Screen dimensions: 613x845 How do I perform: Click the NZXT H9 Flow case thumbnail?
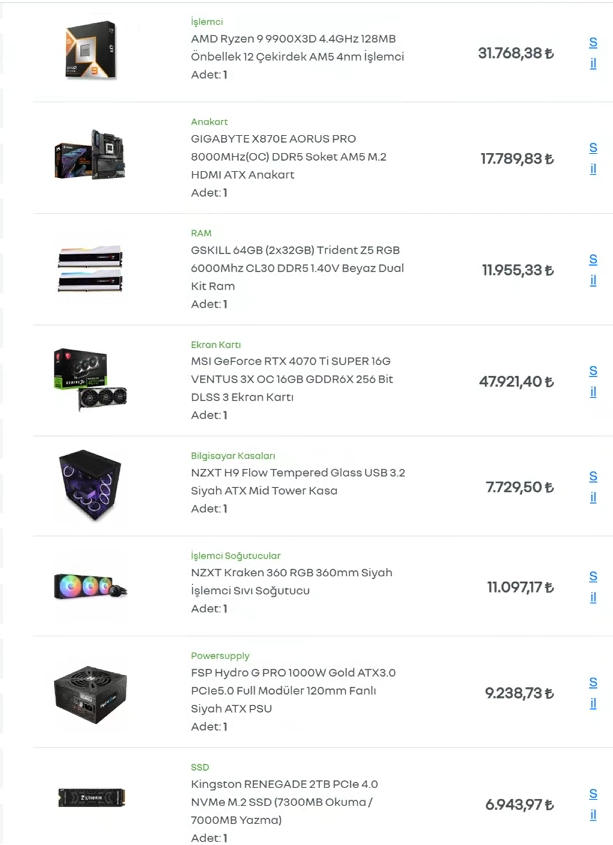click(90, 486)
